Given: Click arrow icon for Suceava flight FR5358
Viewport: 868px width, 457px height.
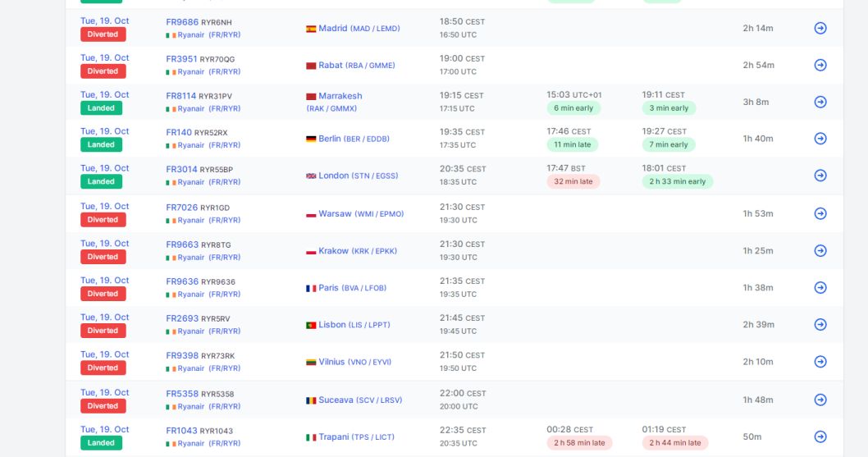Looking at the screenshot, I should (x=820, y=400).
